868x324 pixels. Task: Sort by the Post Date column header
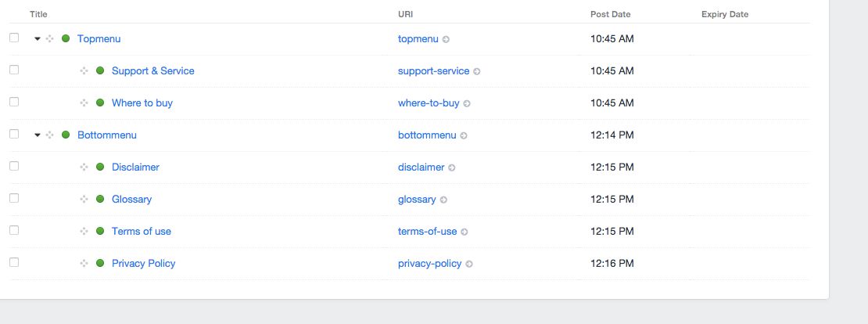611,14
